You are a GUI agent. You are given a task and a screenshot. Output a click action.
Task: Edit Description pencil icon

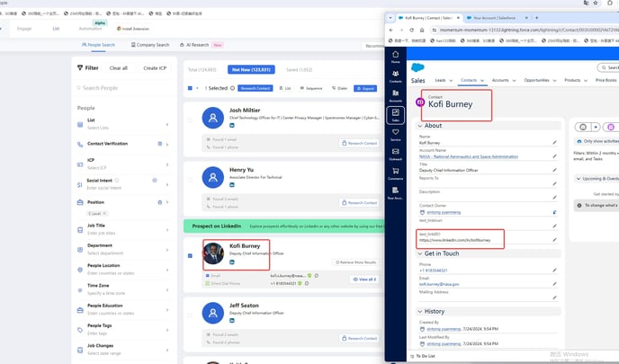click(554, 197)
